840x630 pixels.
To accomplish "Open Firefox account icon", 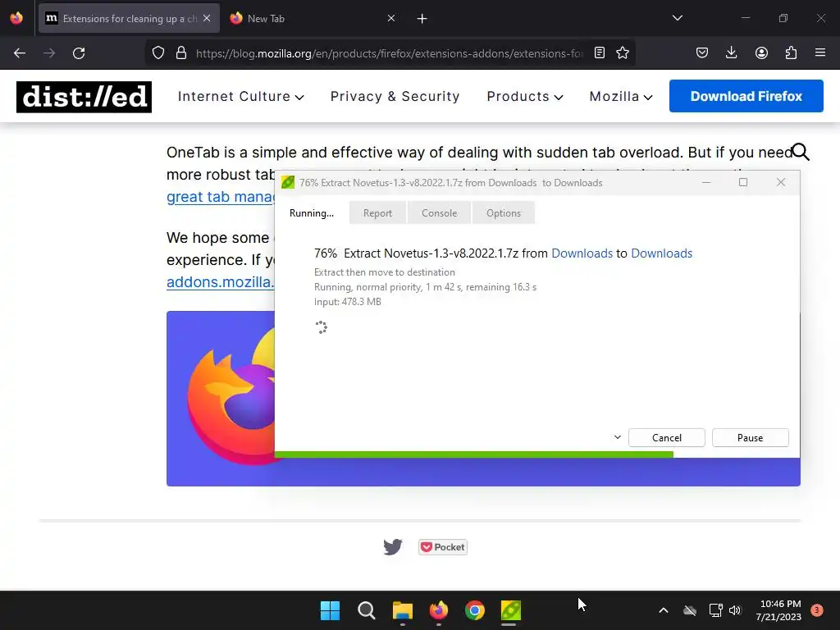I will click(x=761, y=53).
